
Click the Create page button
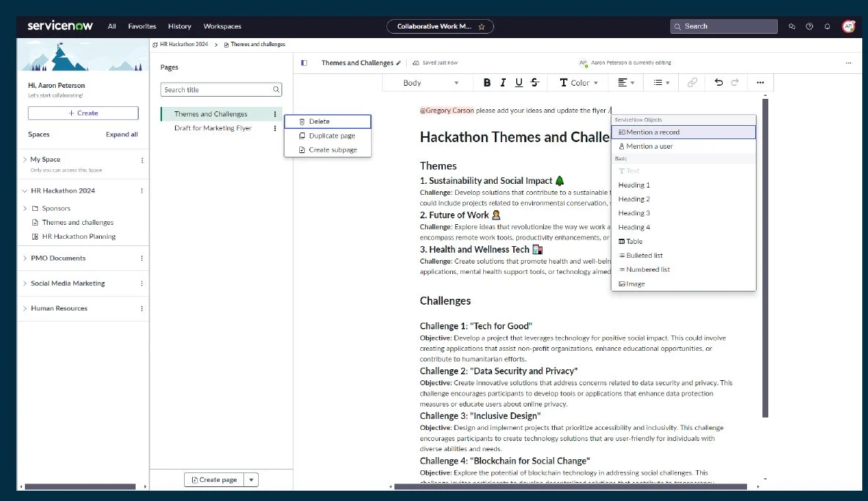point(214,480)
